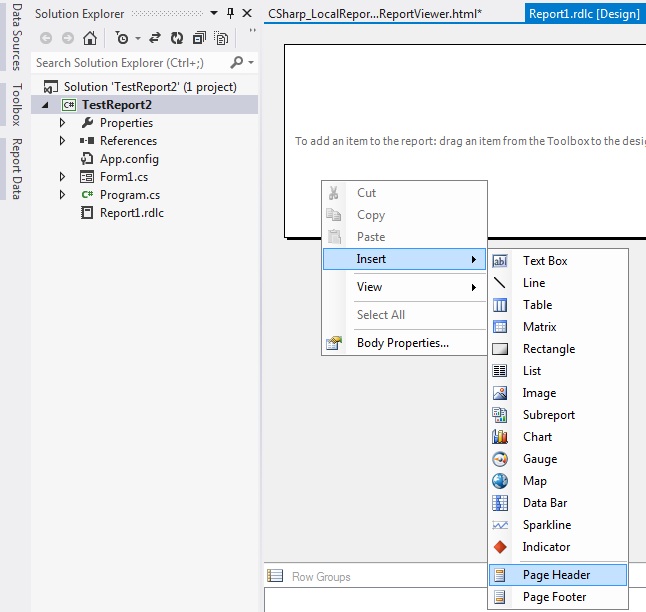Click Sync with Active Document icon
The image size is (646, 612).
coord(155,38)
